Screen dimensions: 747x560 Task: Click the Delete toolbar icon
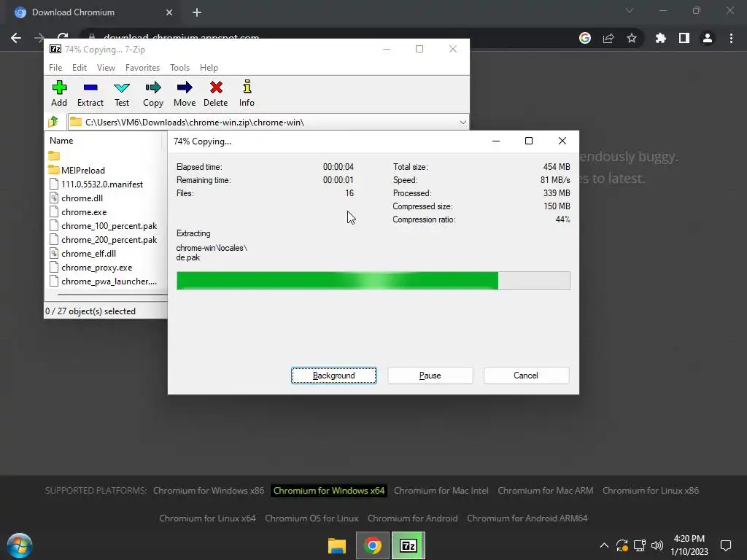click(x=216, y=87)
